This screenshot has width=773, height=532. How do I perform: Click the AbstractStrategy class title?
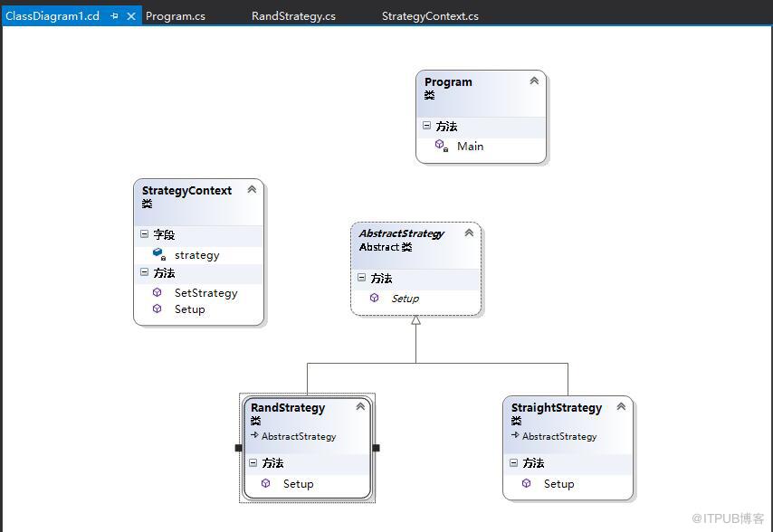tap(401, 233)
